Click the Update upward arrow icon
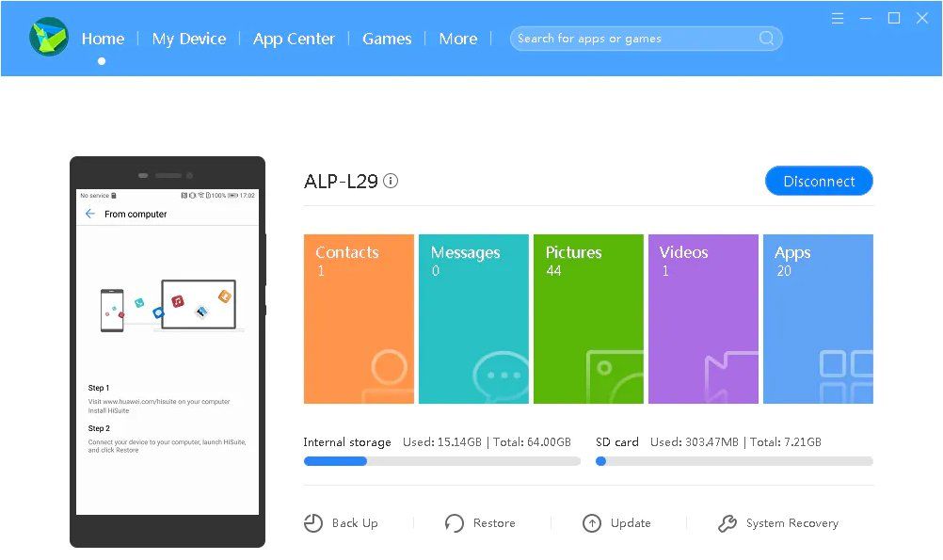 tap(592, 523)
